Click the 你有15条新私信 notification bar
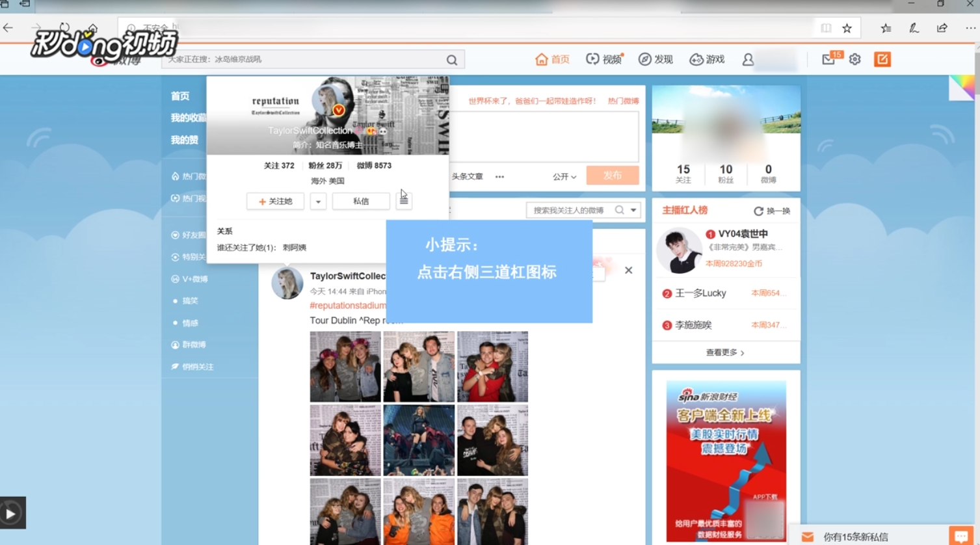The height and width of the screenshot is (545, 980). click(867, 537)
